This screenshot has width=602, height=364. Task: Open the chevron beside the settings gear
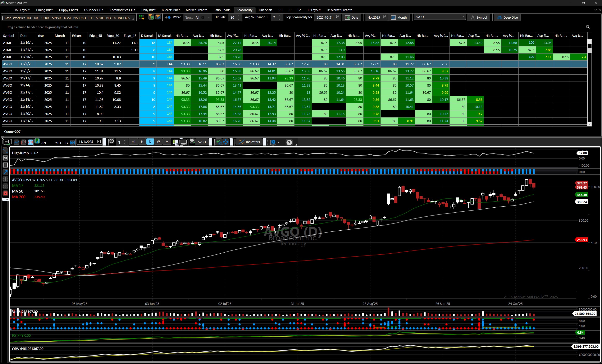tap(279, 142)
